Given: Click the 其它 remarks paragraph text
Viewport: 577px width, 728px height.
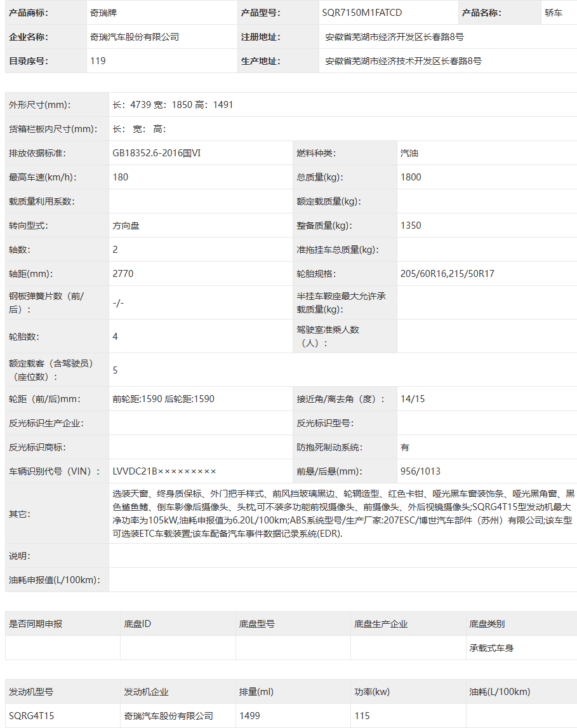Looking at the screenshot, I should pyautogui.click(x=343, y=514).
